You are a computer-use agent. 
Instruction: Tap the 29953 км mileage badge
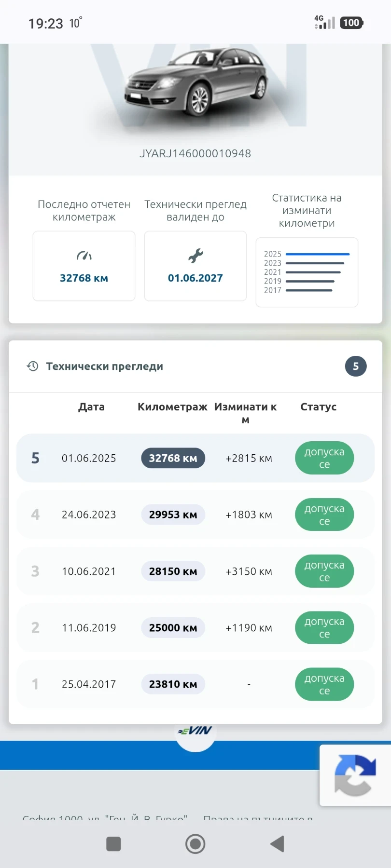click(173, 515)
